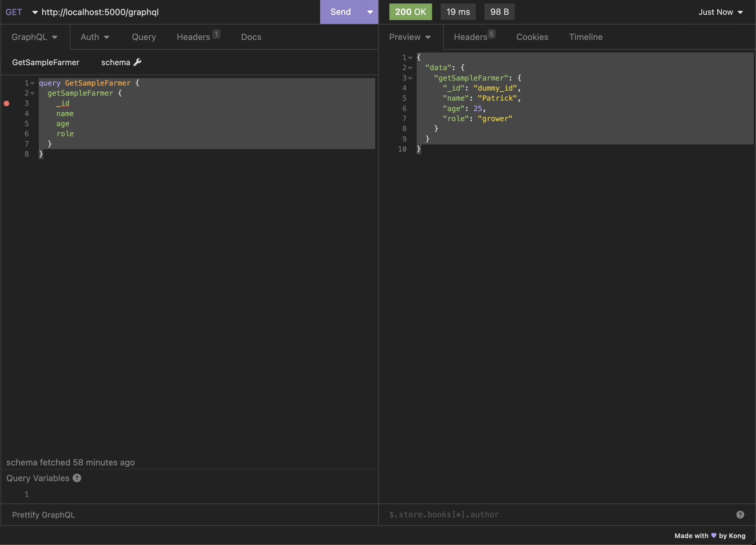Click the Send button to execute query
Image resolution: width=756 pixels, height=545 pixels.
pos(341,12)
